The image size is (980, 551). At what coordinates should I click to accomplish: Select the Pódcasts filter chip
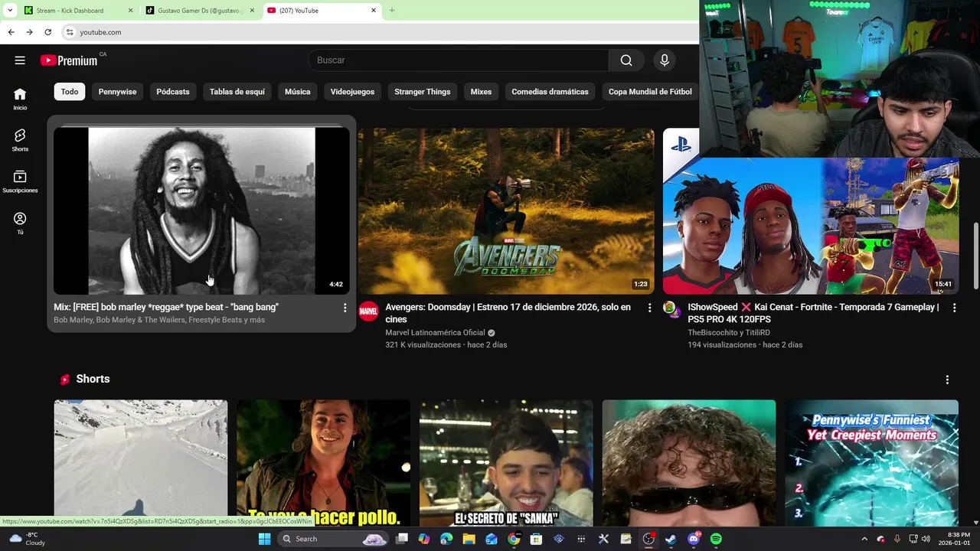point(173,92)
